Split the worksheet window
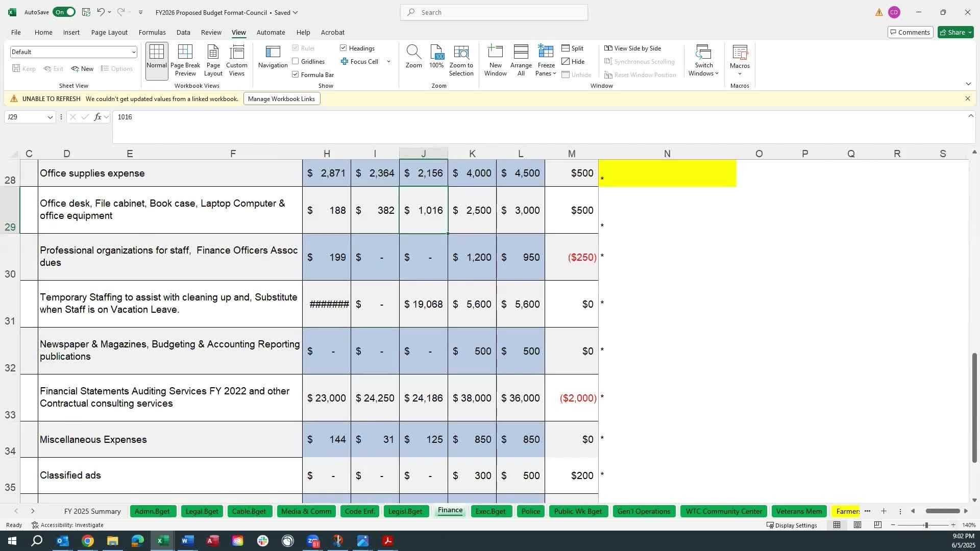980x551 pixels. tap(573, 48)
